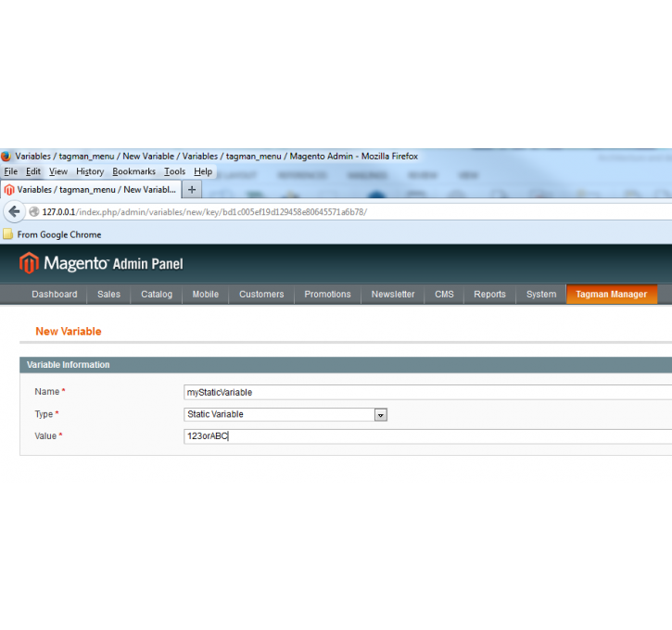Screen dimensions: 672x630
Task: Open the View menu
Action: [58, 171]
